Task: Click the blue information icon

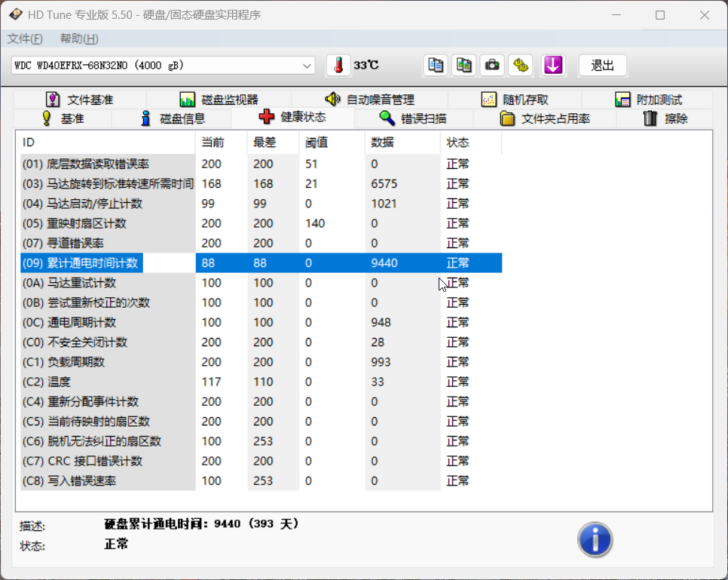Action: [x=595, y=539]
